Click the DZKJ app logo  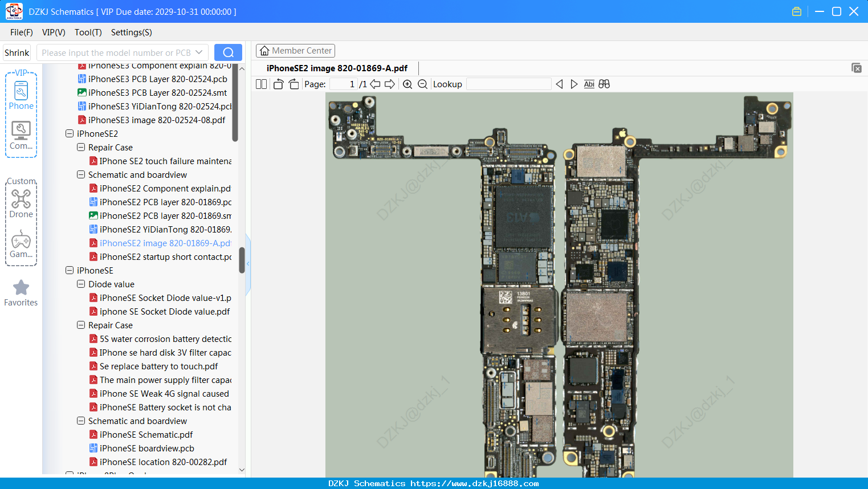coord(14,11)
